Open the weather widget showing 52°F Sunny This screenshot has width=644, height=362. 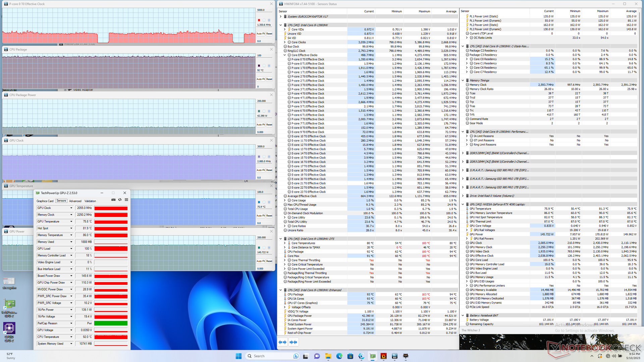11,356
